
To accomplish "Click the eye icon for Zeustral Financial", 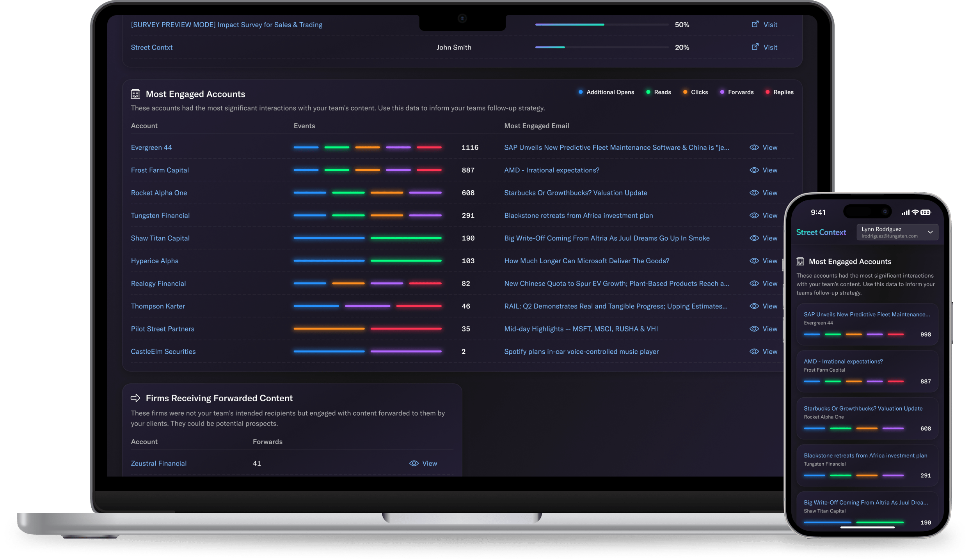I will pyautogui.click(x=414, y=463).
